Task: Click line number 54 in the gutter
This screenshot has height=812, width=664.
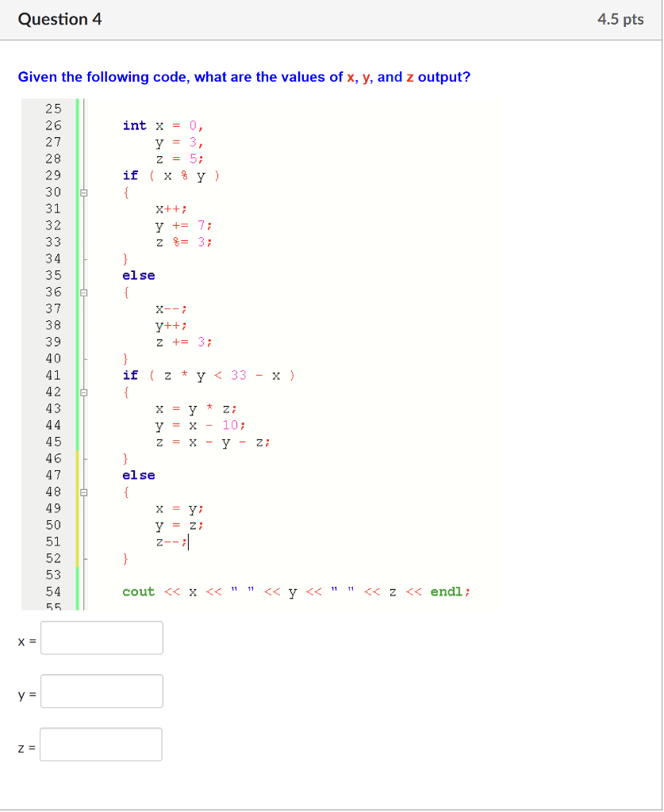Action: [53, 592]
